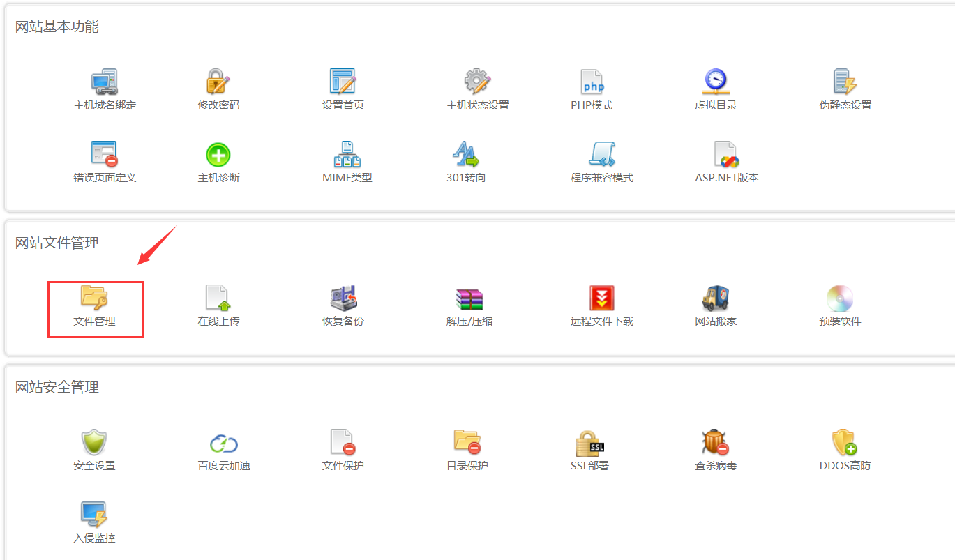
Task: Open 入侵监控 monitor icon
Action: coord(94,515)
